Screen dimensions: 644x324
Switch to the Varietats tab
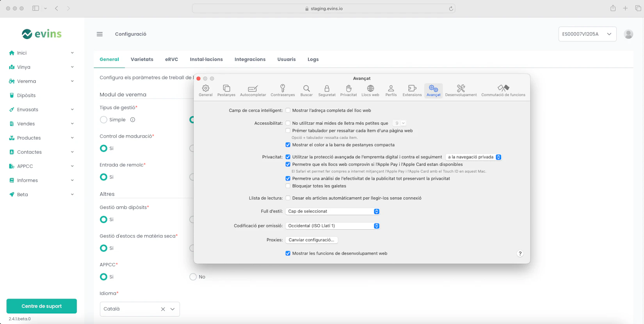pos(142,60)
